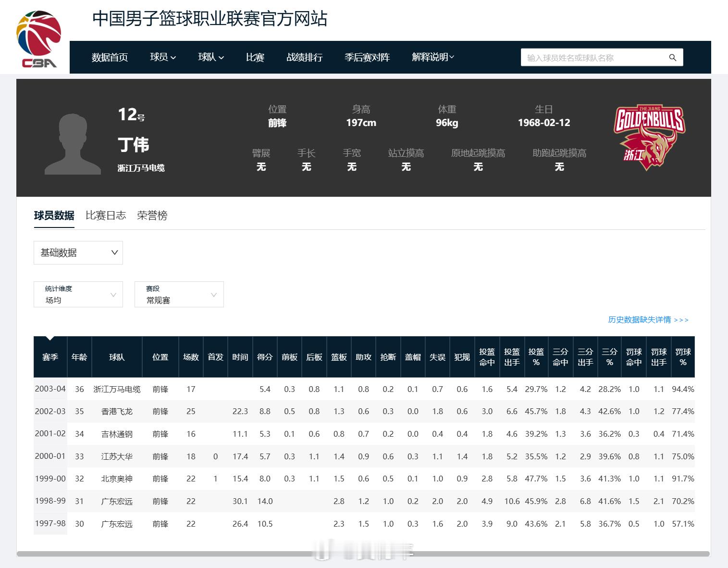728x568 pixels.
Task: Click the CBA league logo
Action: (x=39, y=39)
